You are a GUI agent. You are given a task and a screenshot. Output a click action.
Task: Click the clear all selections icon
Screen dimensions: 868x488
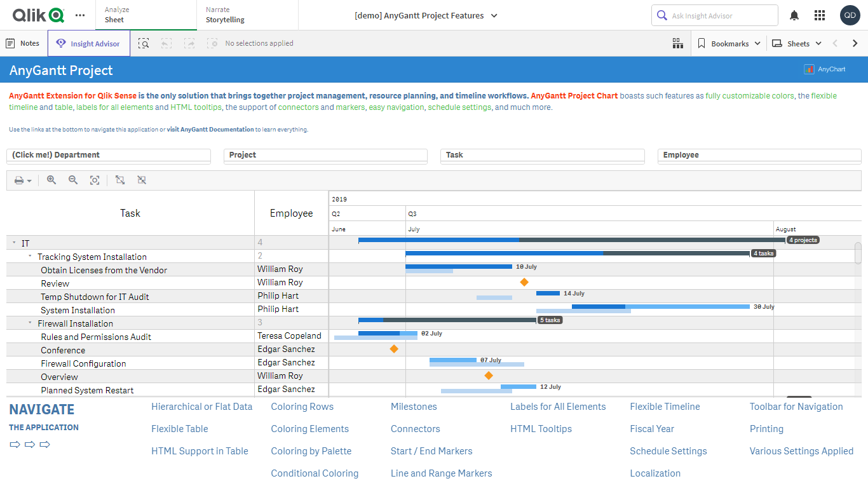coord(212,43)
